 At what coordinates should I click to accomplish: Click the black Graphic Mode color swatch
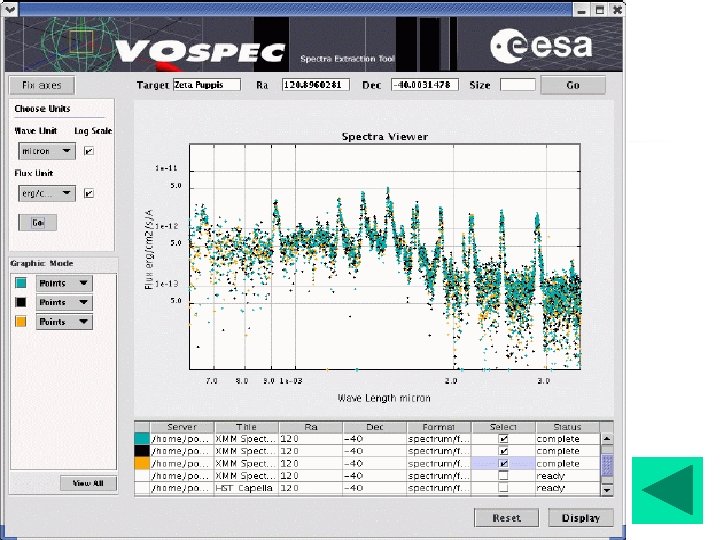[21, 302]
